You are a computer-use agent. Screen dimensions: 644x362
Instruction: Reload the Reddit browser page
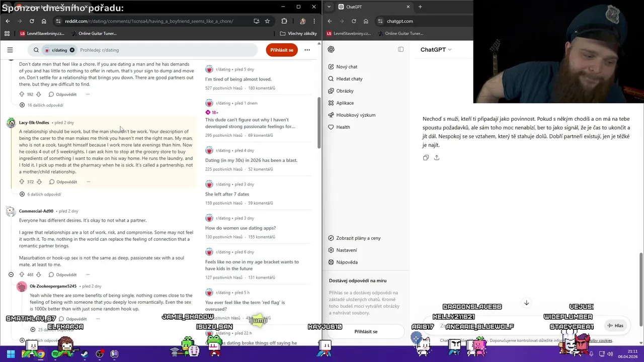(32, 21)
